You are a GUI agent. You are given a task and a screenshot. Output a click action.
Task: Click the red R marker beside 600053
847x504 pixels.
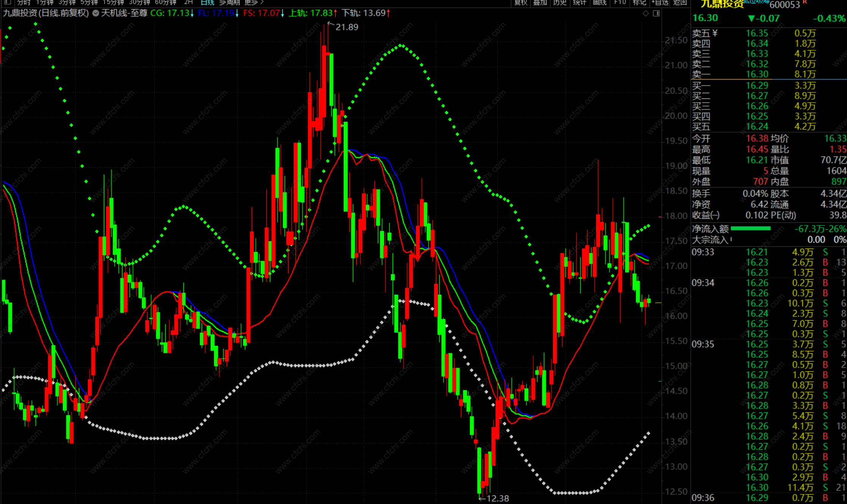point(805,2)
